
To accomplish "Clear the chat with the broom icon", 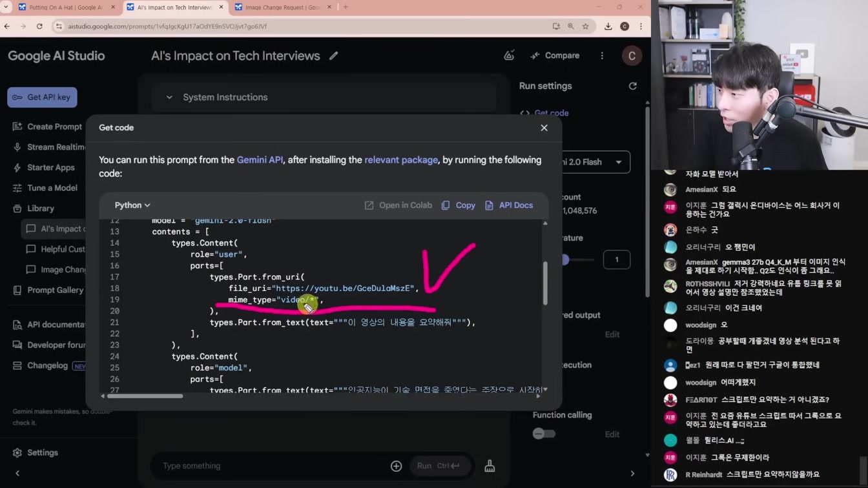I will [490, 466].
